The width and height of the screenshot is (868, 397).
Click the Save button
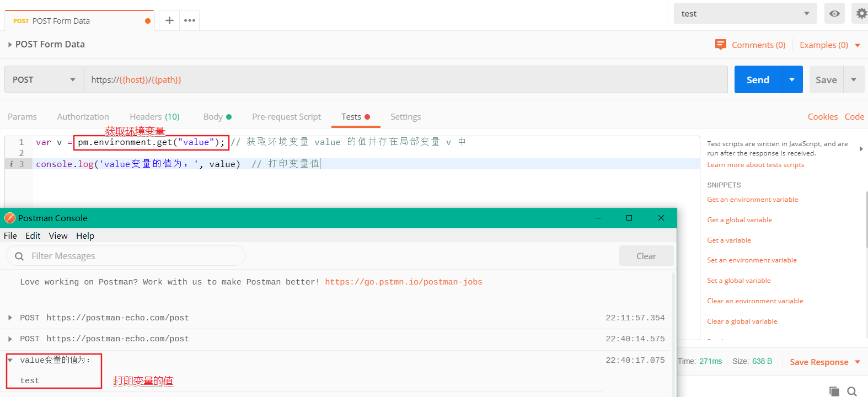pyautogui.click(x=826, y=79)
